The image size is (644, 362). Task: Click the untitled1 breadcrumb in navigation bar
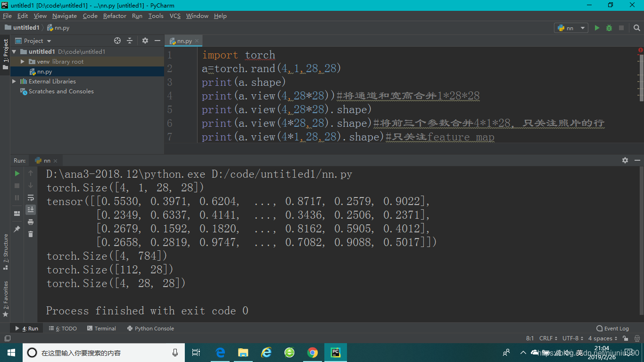point(22,28)
